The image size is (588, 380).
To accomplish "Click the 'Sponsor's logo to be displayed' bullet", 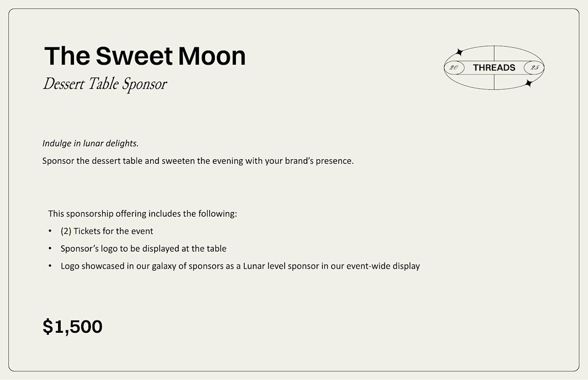I will (143, 249).
